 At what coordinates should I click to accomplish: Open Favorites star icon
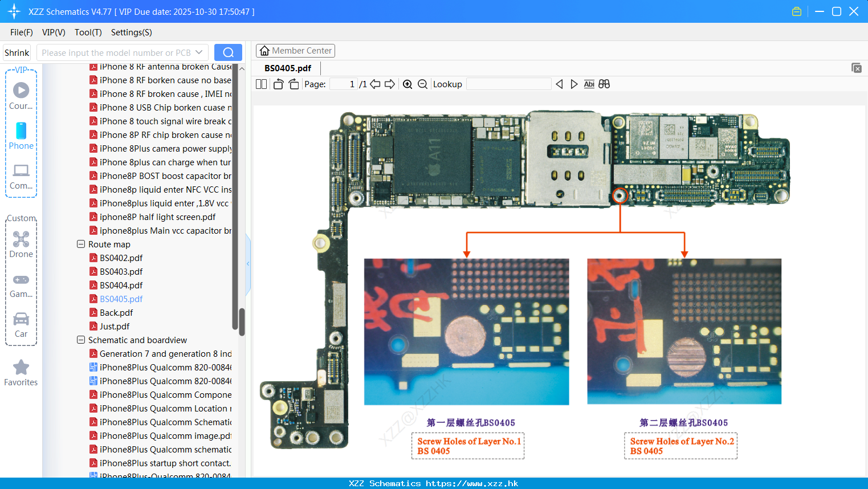pyautogui.click(x=21, y=373)
